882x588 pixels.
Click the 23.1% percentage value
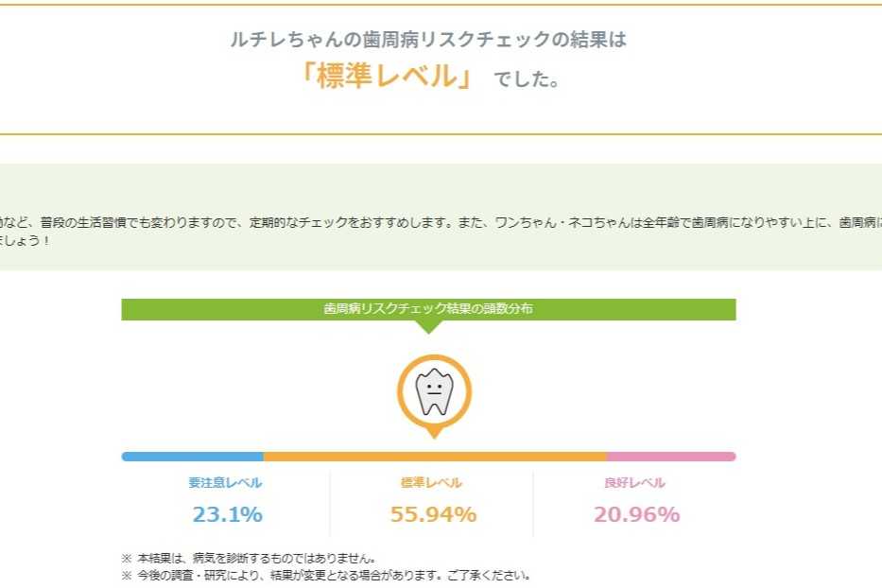(x=228, y=515)
